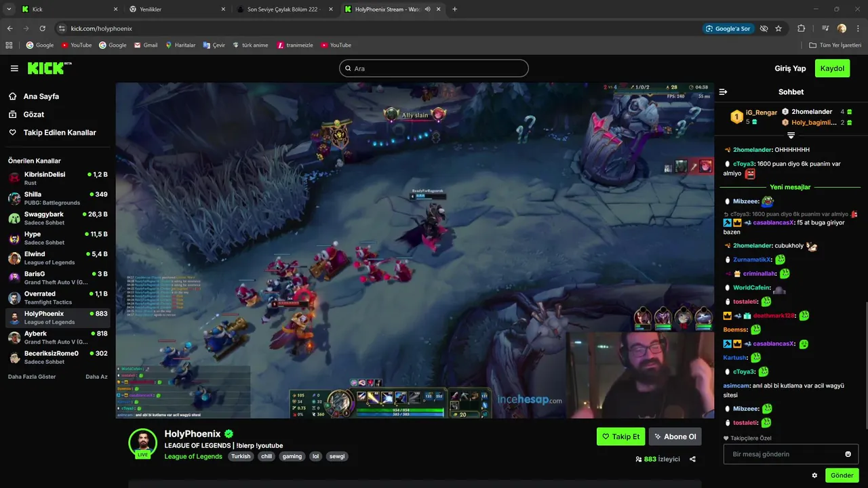Send chat message with Gönder button
This screenshot has width=868, height=488.
(x=842, y=475)
